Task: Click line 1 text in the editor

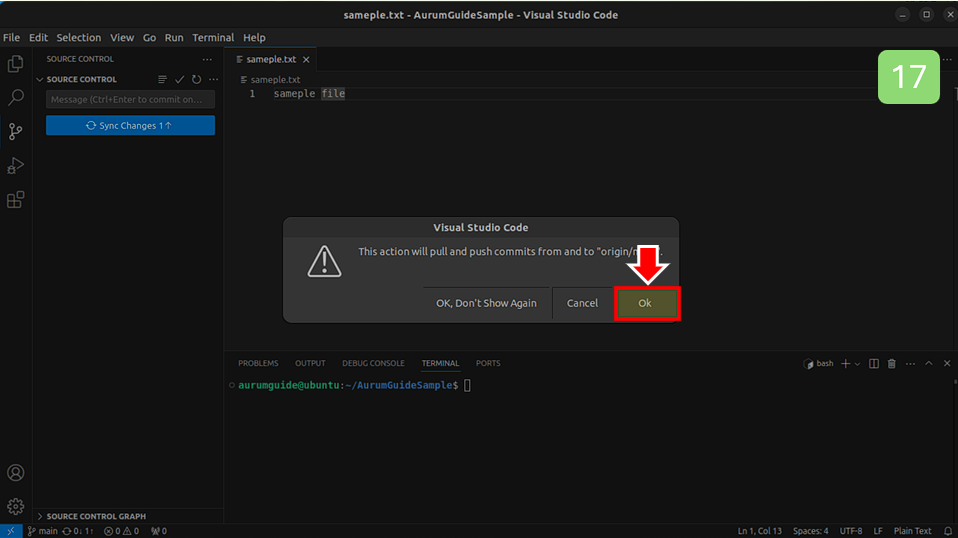Action: pos(309,93)
